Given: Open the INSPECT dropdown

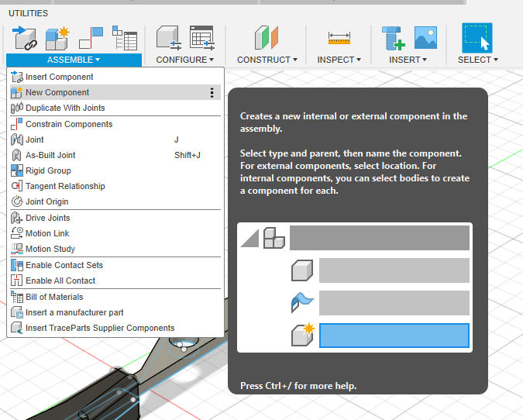Looking at the screenshot, I should tap(340, 60).
